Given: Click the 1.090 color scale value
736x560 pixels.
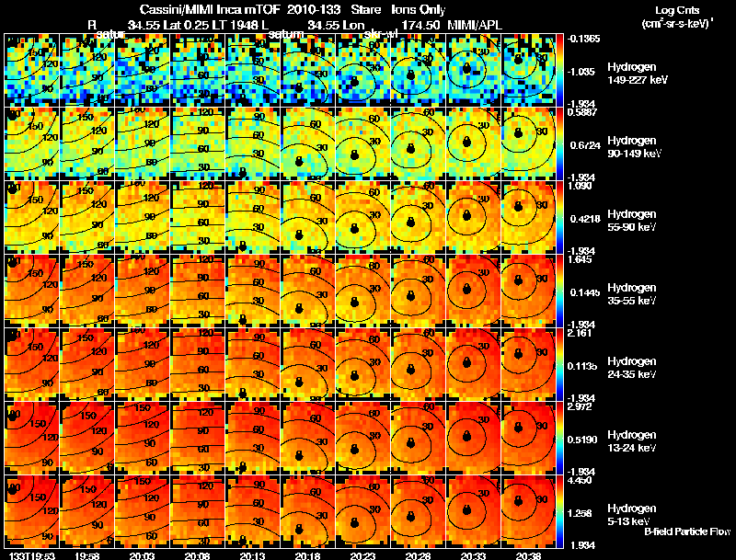Looking at the screenshot, I should pyautogui.click(x=580, y=186).
